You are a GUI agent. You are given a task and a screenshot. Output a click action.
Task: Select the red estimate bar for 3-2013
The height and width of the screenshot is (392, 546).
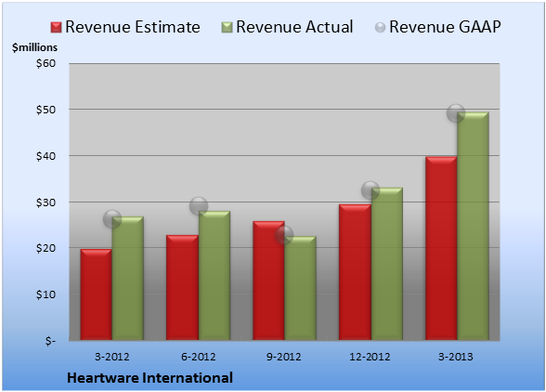point(441,248)
